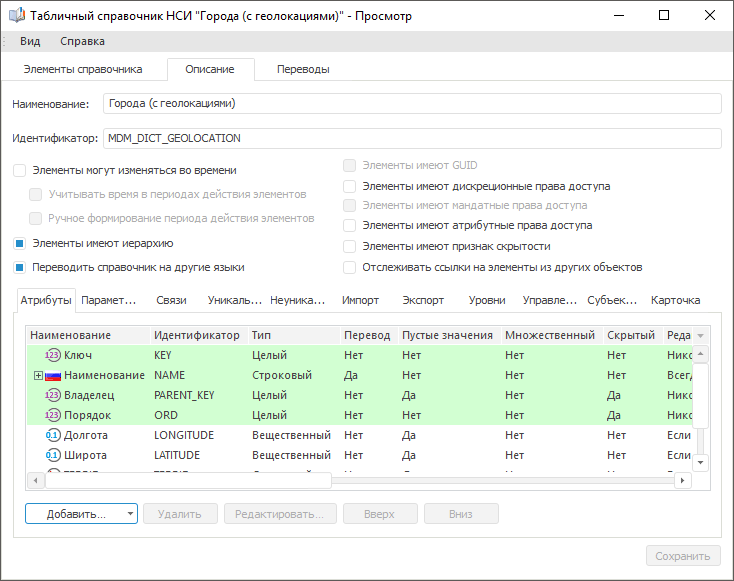Check "Элементы имеют признак скрытости"
The image size is (734, 581).
click(x=349, y=246)
